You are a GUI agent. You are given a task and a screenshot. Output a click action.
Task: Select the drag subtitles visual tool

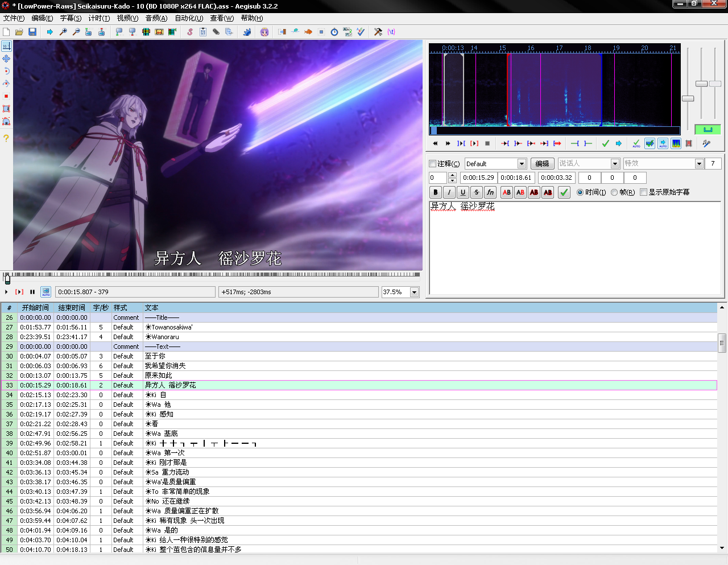click(x=6, y=59)
